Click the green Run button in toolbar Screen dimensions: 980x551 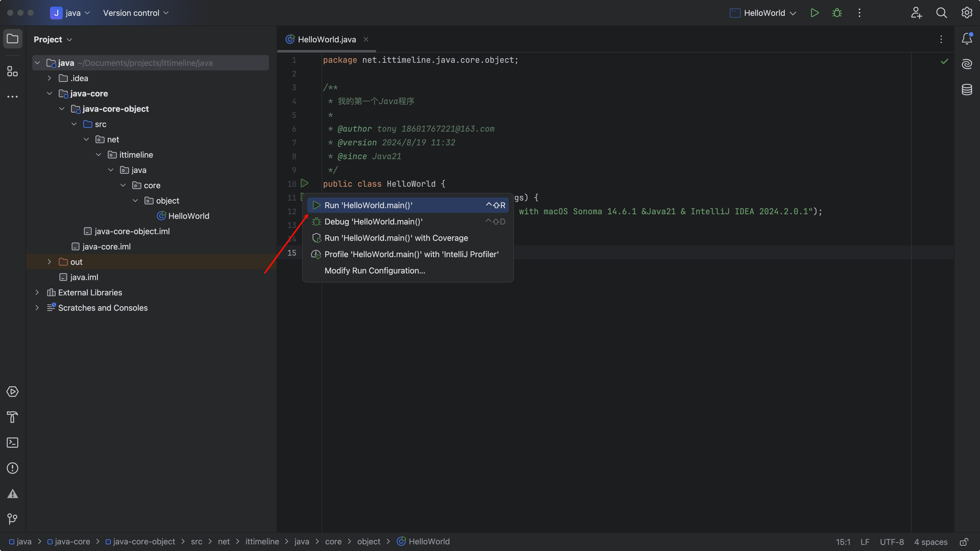(814, 13)
